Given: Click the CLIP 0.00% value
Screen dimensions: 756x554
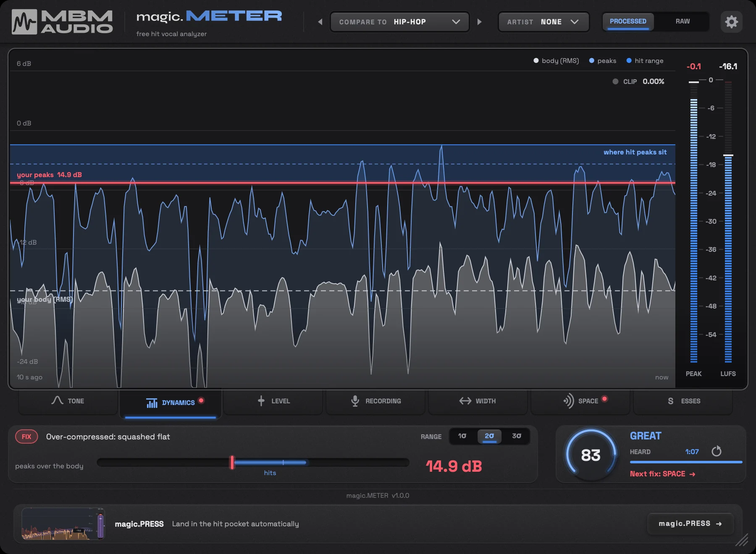Looking at the screenshot, I should [x=653, y=81].
